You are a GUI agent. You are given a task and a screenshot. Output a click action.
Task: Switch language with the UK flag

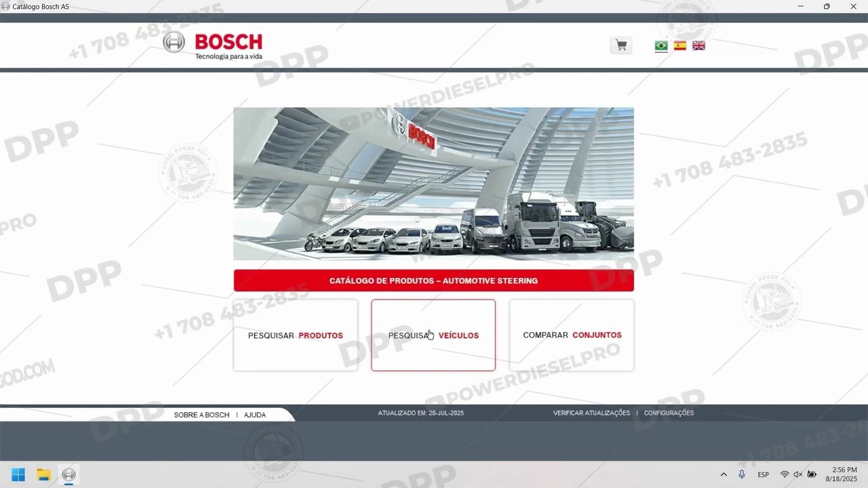pos(698,46)
